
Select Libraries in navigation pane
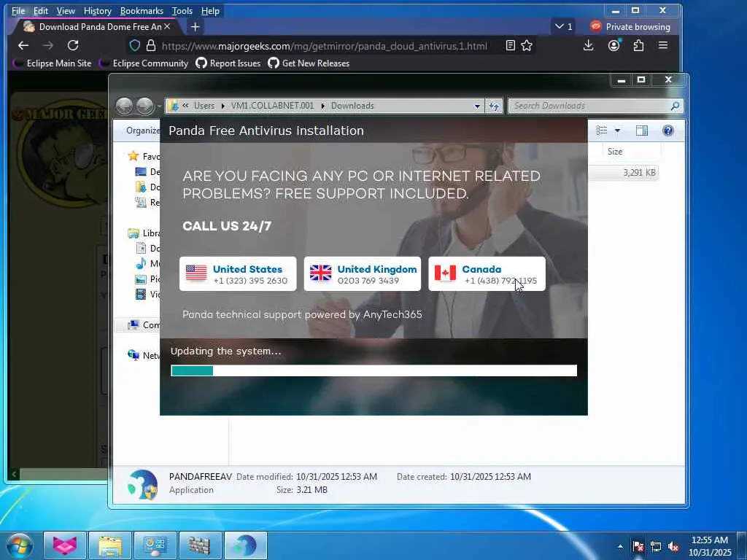pyautogui.click(x=144, y=233)
